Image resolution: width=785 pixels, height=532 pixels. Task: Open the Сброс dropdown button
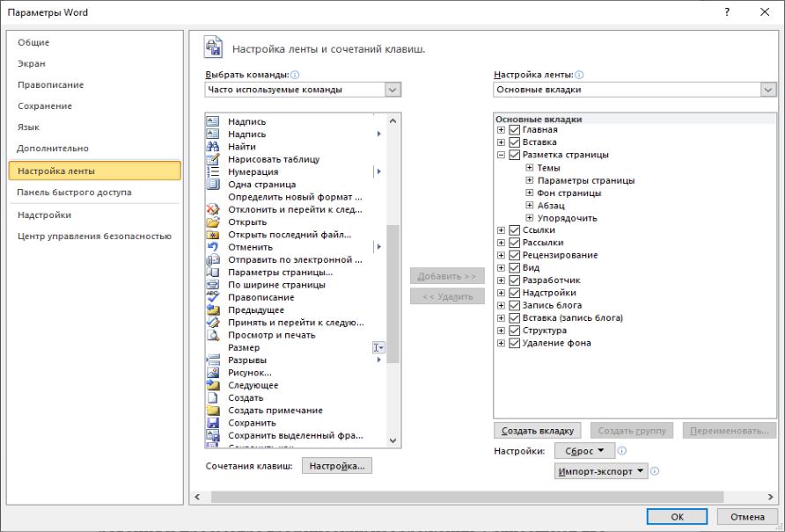(584, 451)
